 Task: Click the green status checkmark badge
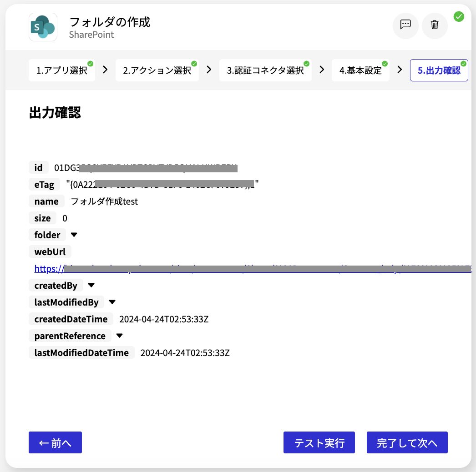[x=458, y=16]
